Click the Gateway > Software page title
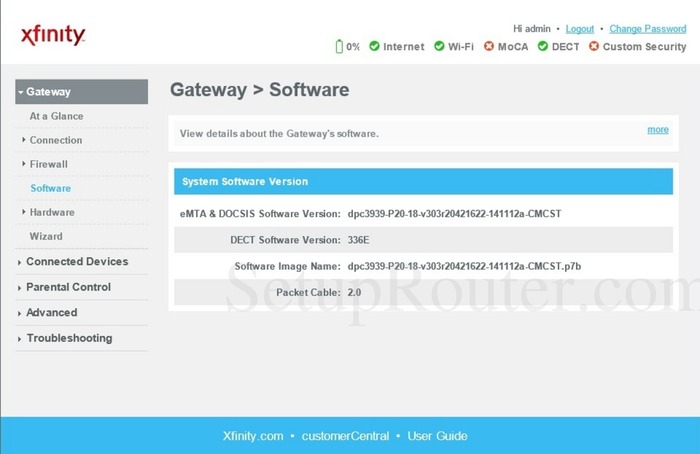This screenshot has height=454, width=700. tap(259, 90)
